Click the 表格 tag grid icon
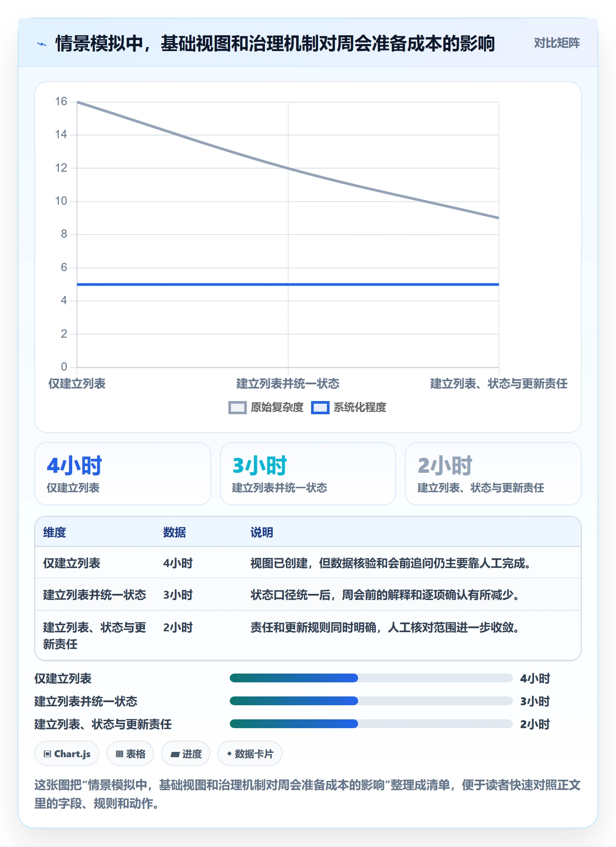The width and height of the screenshot is (616, 847). 119,754
